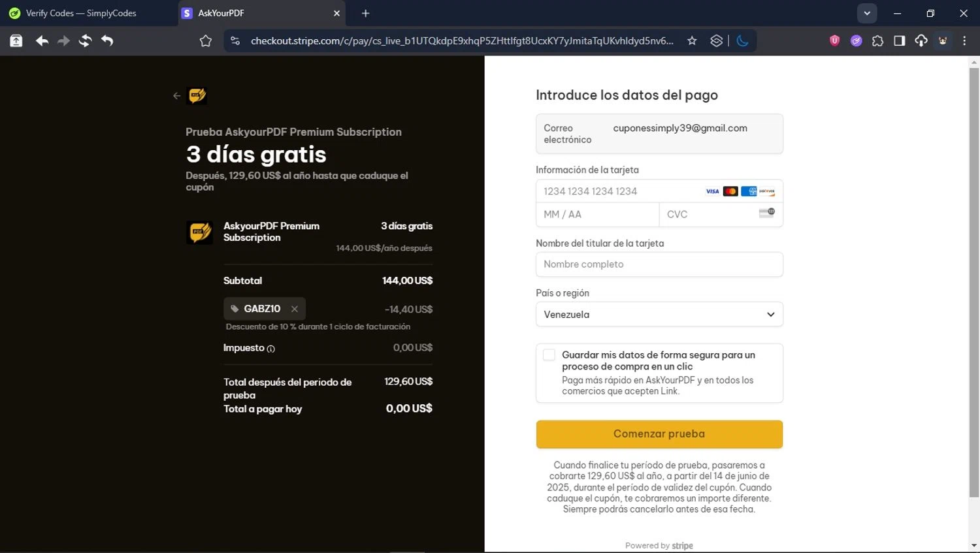Remove the GABZ10 coupon with X
Viewport: 980px width, 553px height.
295,309
